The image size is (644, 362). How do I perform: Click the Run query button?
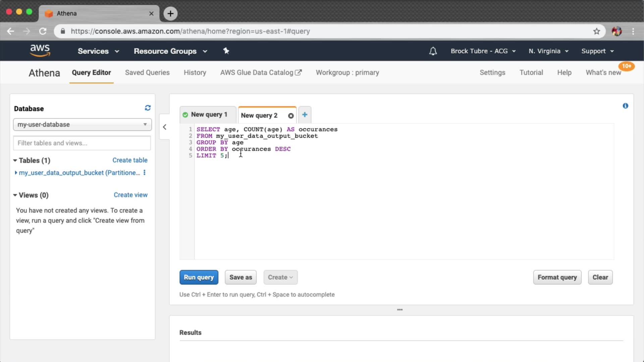point(199,277)
